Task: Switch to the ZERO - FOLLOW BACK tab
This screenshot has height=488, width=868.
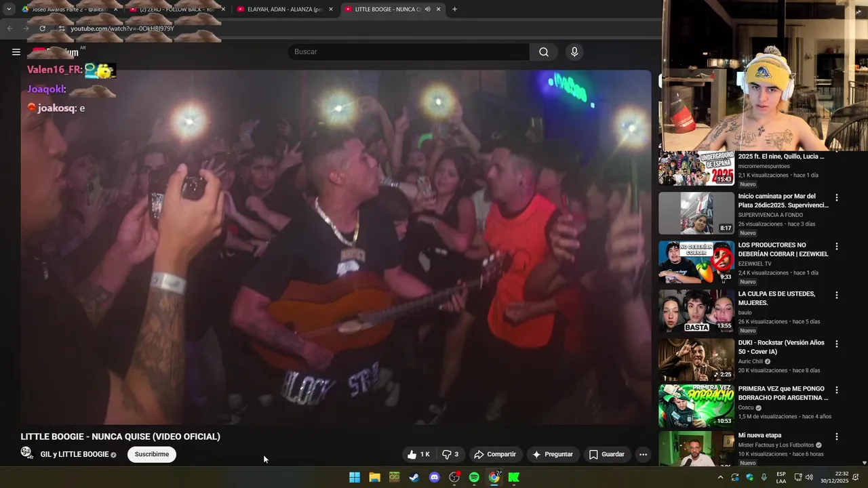Action: [x=176, y=9]
